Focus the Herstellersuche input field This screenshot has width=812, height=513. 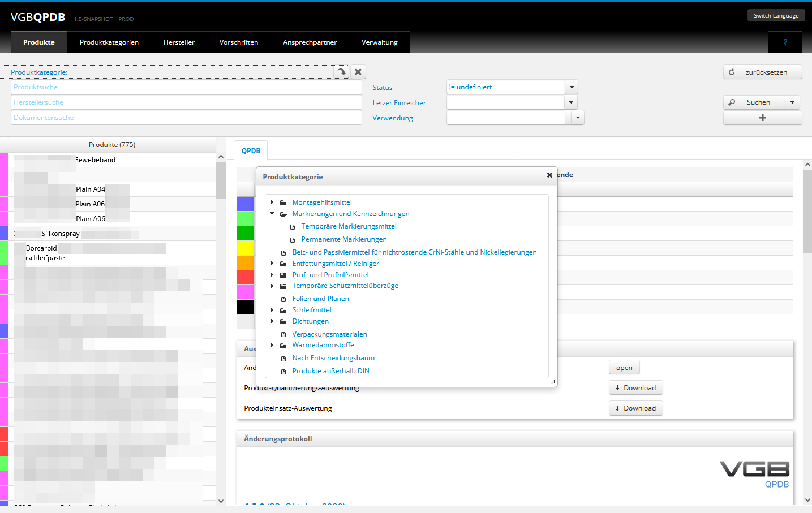coord(186,102)
